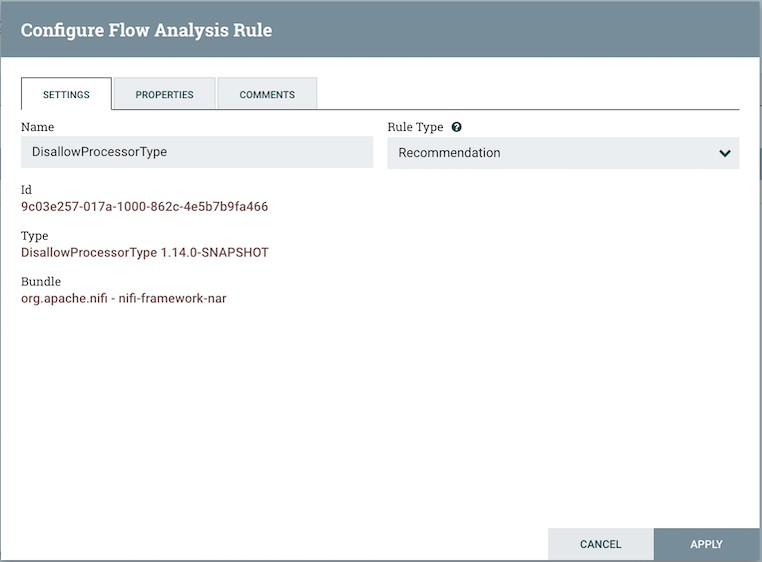Click the Configure Flow Analysis Rule title

click(146, 30)
